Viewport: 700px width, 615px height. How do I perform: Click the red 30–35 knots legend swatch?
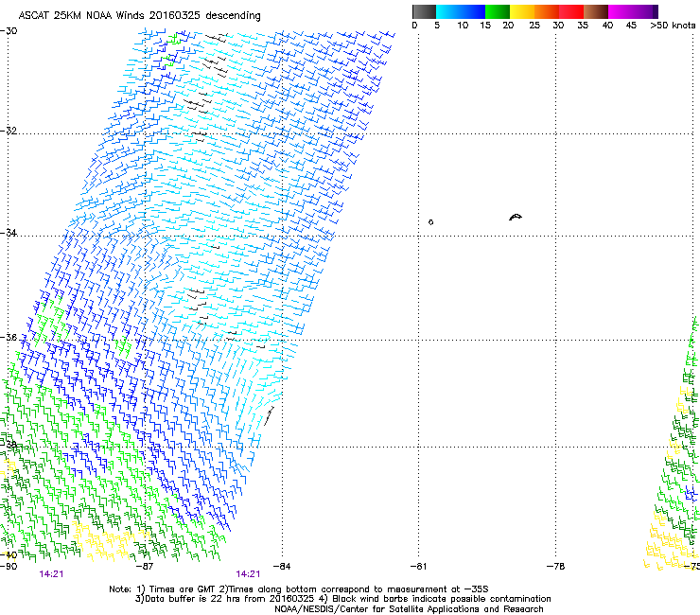click(571, 11)
